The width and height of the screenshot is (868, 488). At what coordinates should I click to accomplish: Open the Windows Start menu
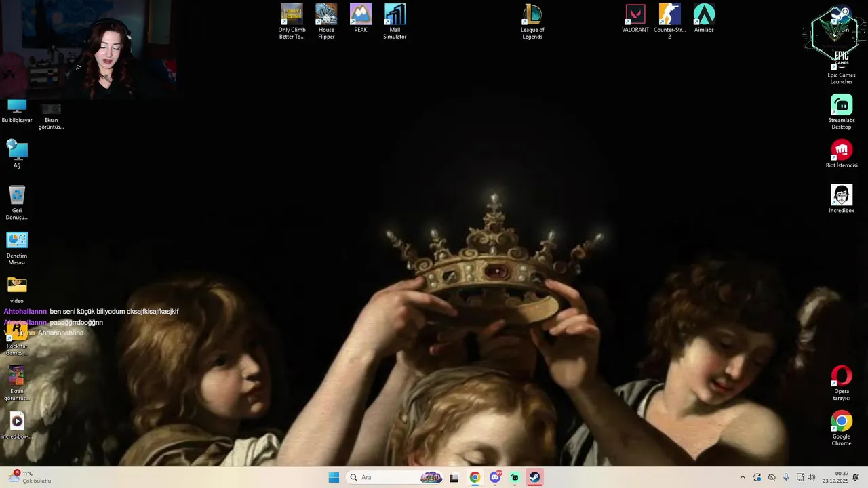click(x=334, y=477)
